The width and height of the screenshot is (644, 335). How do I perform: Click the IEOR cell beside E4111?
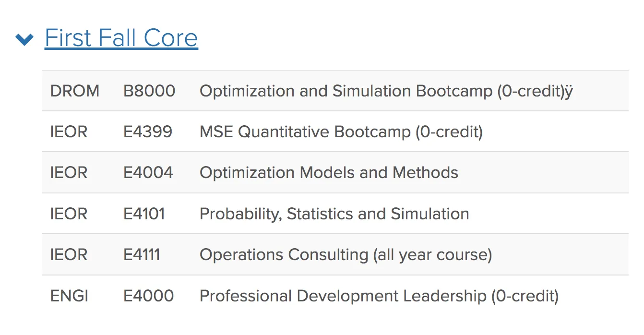pyautogui.click(x=69, y=254)
